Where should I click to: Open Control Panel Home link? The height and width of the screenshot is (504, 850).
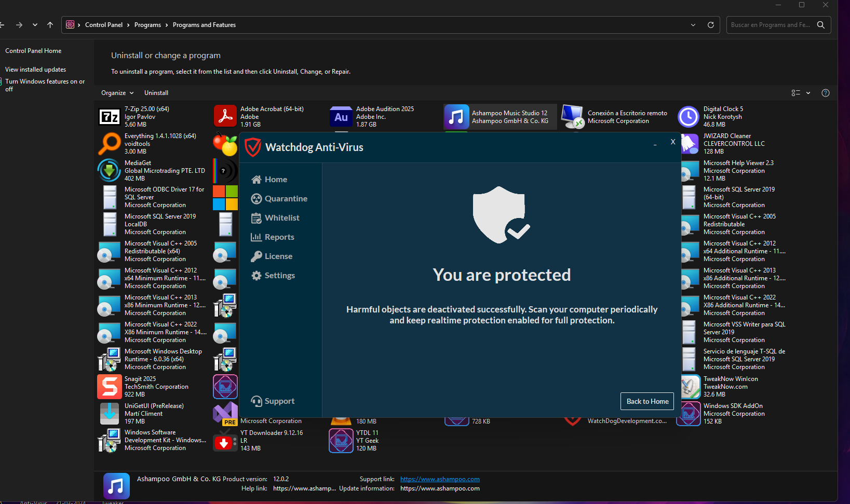[33, 51]
